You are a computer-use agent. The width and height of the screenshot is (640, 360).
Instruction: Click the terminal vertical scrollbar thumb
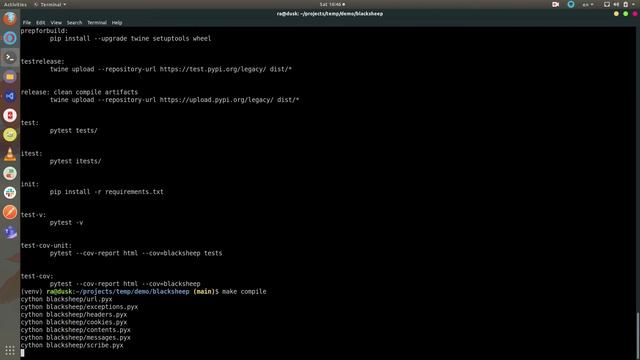(x=638, y=336)
